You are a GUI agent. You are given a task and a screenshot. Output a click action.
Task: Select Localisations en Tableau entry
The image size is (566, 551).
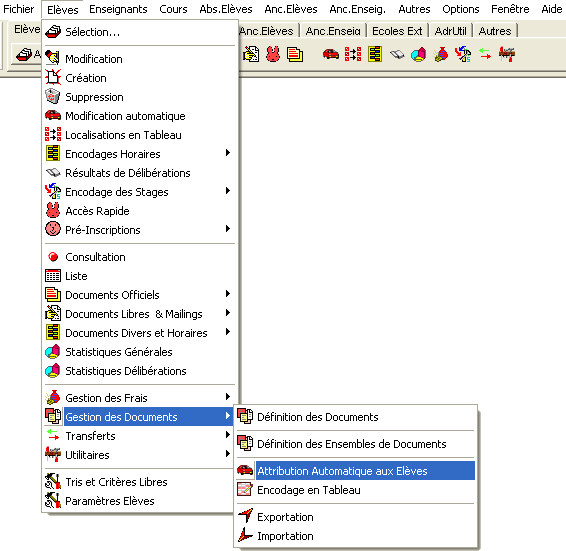pos(139,135)
